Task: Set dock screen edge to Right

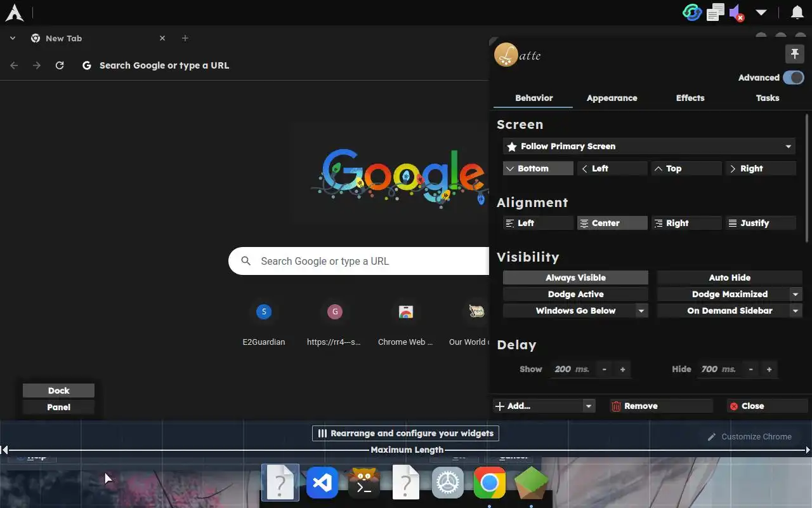Action: (761, 168)
